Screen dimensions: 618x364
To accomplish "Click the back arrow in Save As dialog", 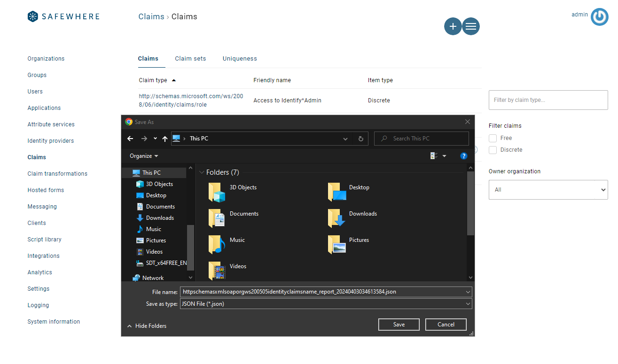I will 131,139.
